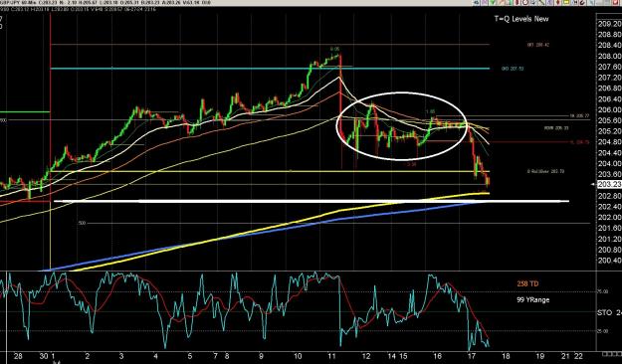Click the diagonal line drawing tool icon
This screenshot has width=622, height=364.
(541, 2)
